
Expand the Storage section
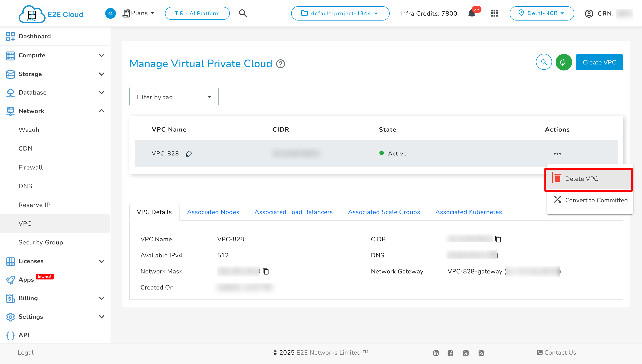click(55, 74)
